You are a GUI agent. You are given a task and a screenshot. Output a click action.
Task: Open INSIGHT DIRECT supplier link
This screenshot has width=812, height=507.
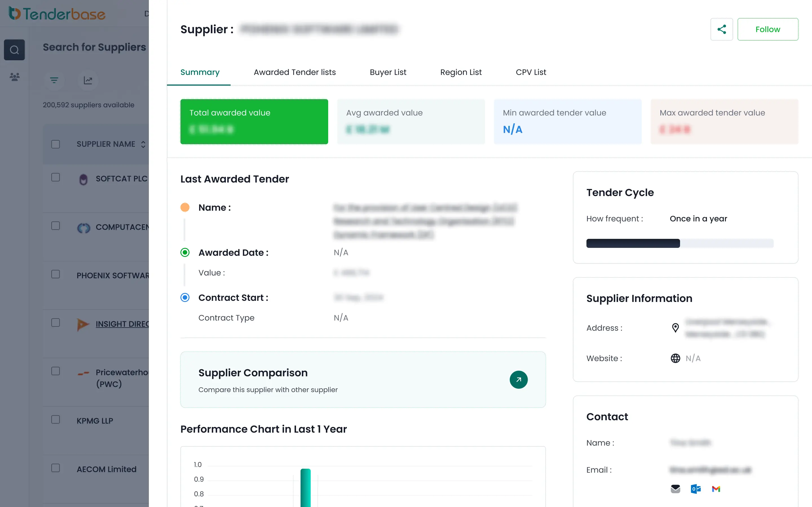click(122, 324)
